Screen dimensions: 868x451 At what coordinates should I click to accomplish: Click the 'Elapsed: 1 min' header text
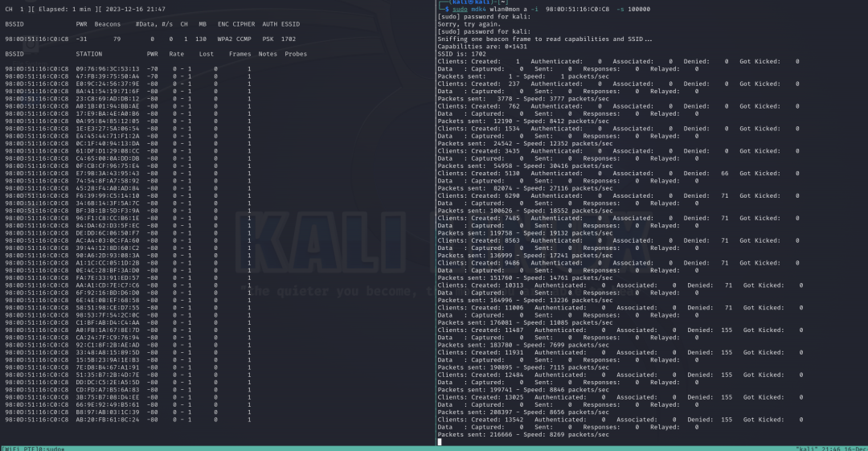tap(63, 10)
